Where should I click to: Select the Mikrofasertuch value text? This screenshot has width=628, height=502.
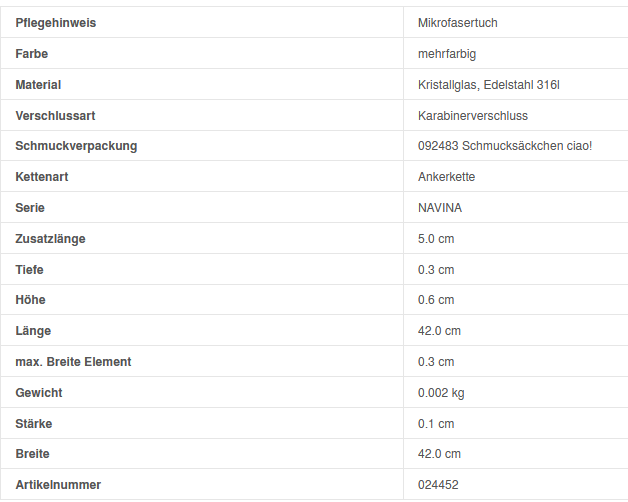pos(457,23)
